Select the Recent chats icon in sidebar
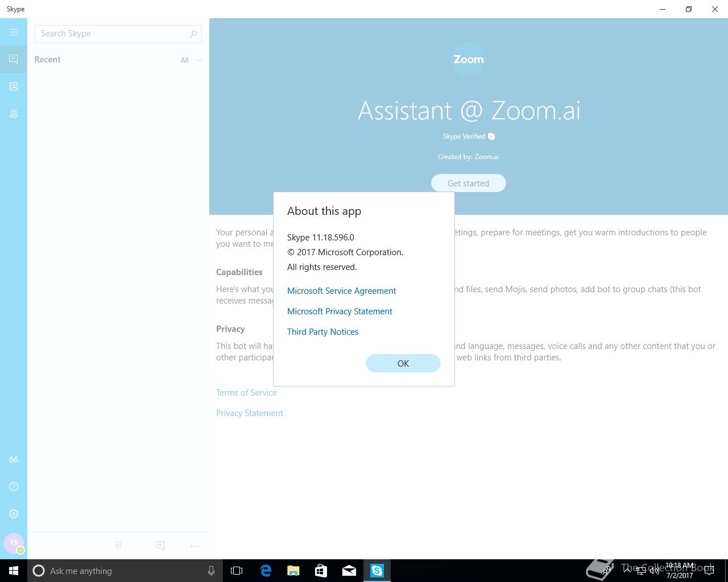The image size is (728, 582). 14,59
